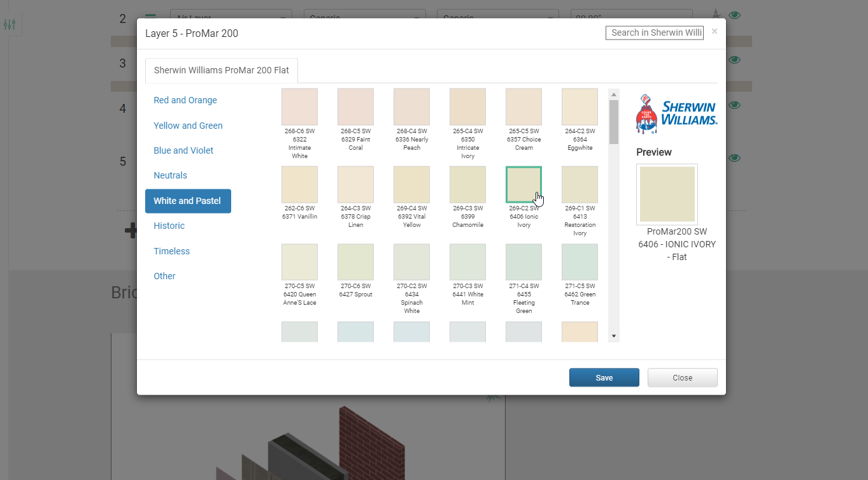Viewport: 868px width, 480px height.
Task: Click the icon left of layer 2 eye
Action: (x=716, y=14)
